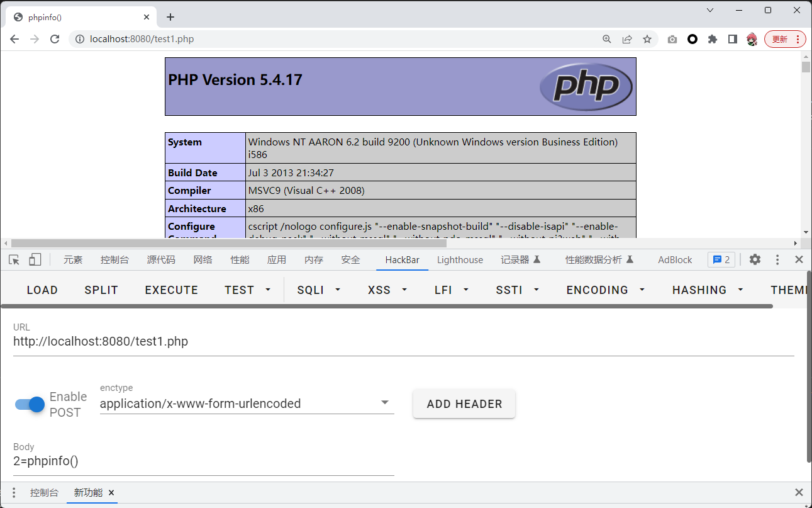Toggle the device toolbar icon
This screenshot has height=508, width=812.
(x=35, y=260)
